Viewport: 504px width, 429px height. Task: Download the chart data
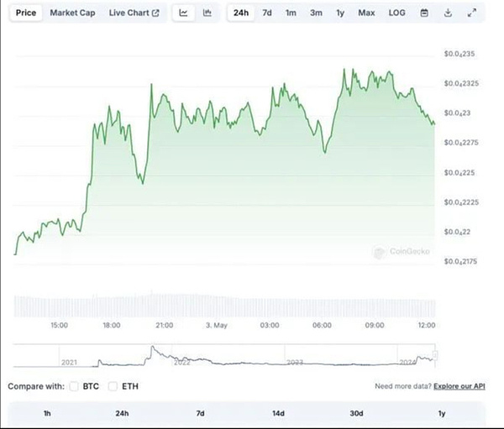click(x=448, y=13)
